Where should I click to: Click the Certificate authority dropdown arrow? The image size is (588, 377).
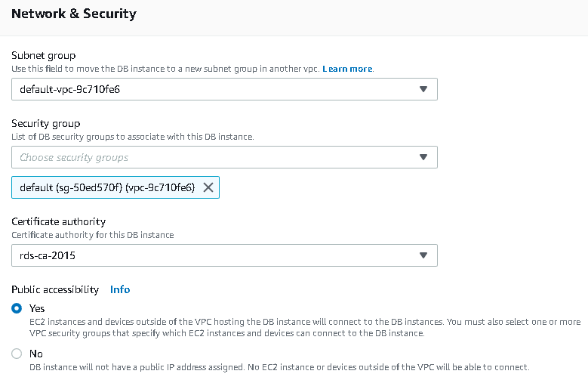(423, 255)
